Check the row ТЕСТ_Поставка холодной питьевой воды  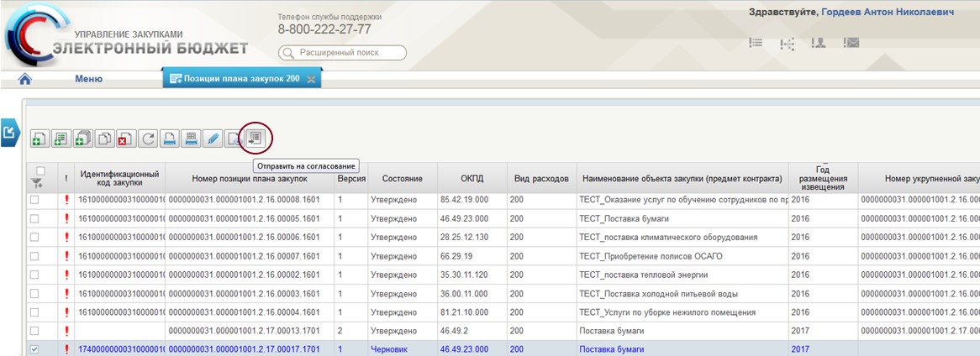(34, 294)
